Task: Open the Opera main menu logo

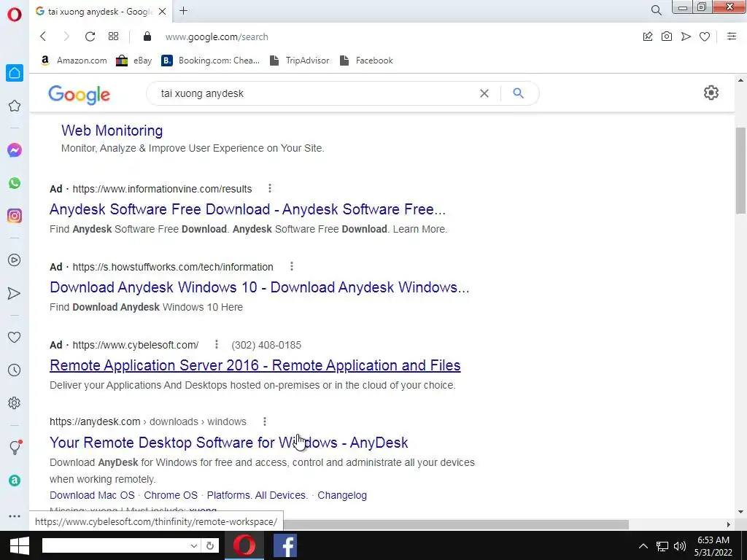Action: 15,15
